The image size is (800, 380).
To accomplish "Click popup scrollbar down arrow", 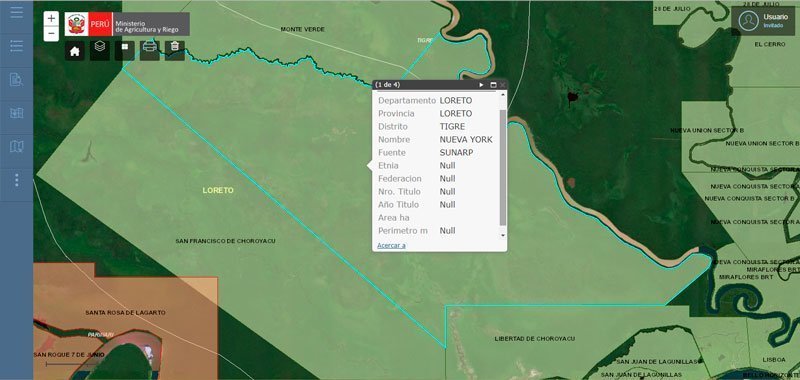I will [503, 235].
